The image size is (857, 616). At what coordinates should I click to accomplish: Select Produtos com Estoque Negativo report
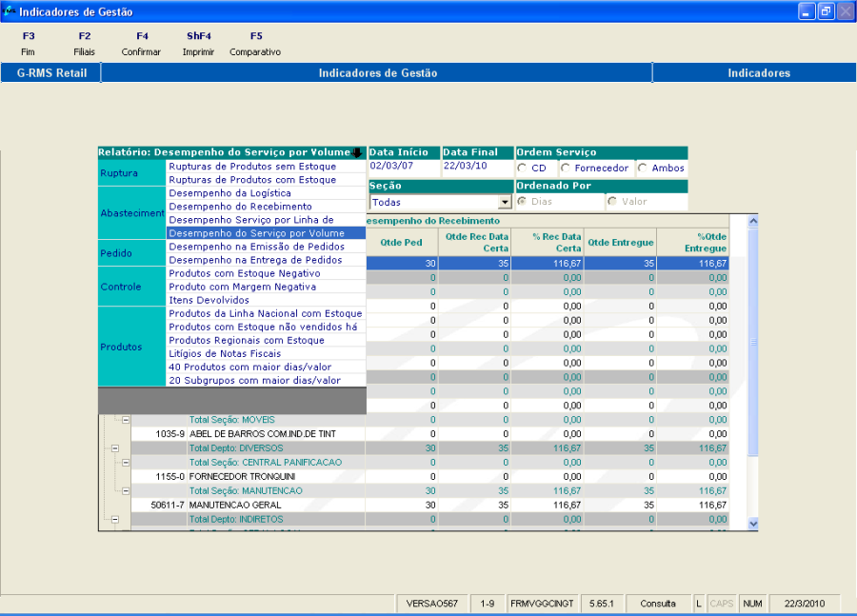[244, 273]
